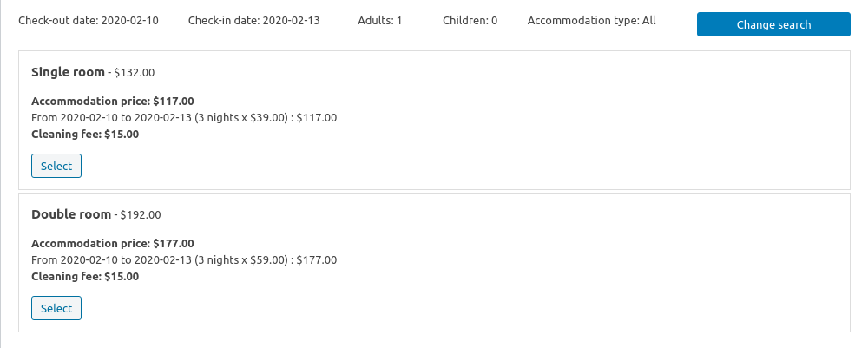Click Accommodation price $177.00 line
Viewport: 868px width, 348px height.
click(113, 243)
